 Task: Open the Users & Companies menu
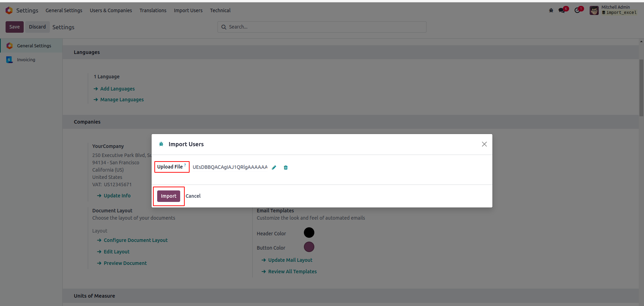click(111, 10)
